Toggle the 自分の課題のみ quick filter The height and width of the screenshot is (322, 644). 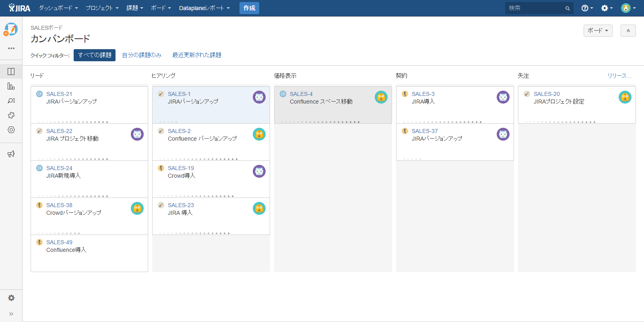(x=142, y=55)
